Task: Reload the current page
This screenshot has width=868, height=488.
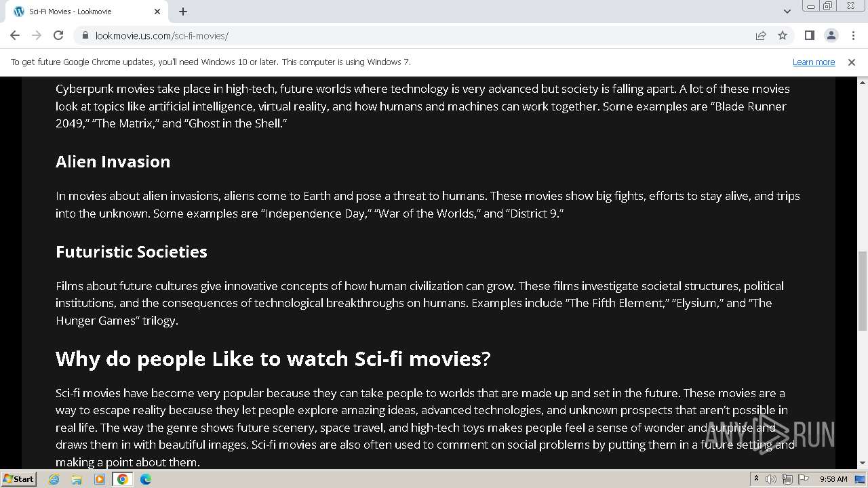Action: pyautogui.click(x=58, y=35)
